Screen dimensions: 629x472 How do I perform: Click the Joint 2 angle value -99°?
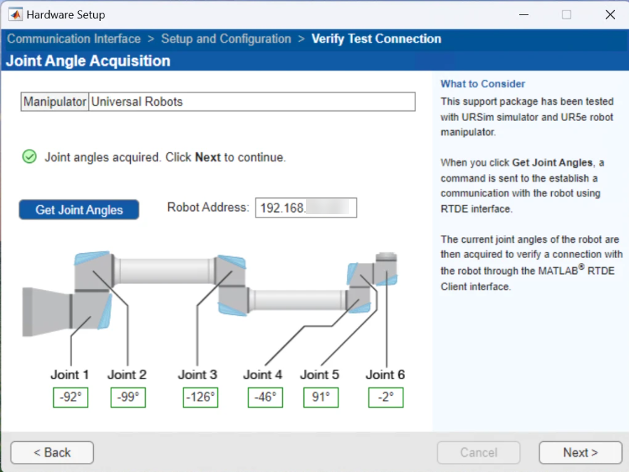[128, 397]
